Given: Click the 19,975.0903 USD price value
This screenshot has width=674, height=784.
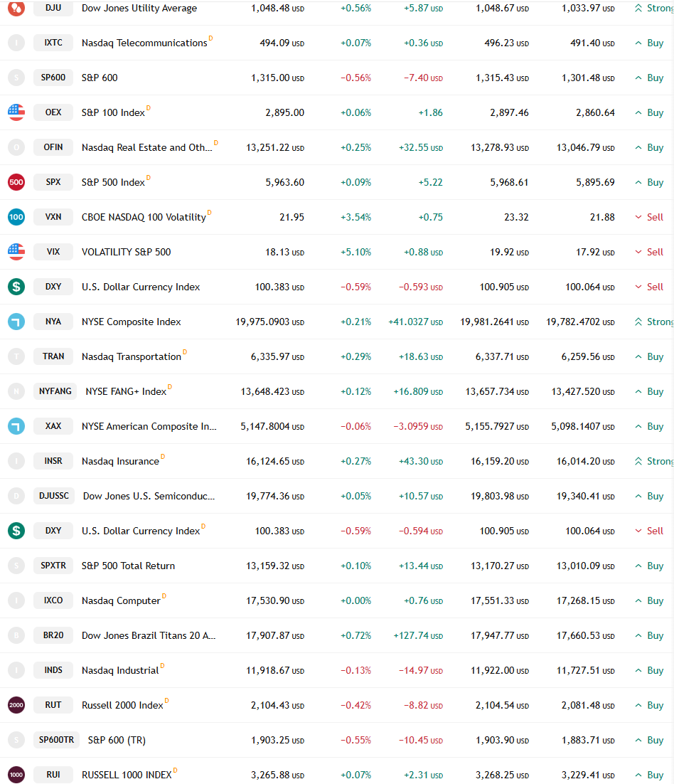Looking at the screenshot, I should pyautogui.click(x=269, y=322).
